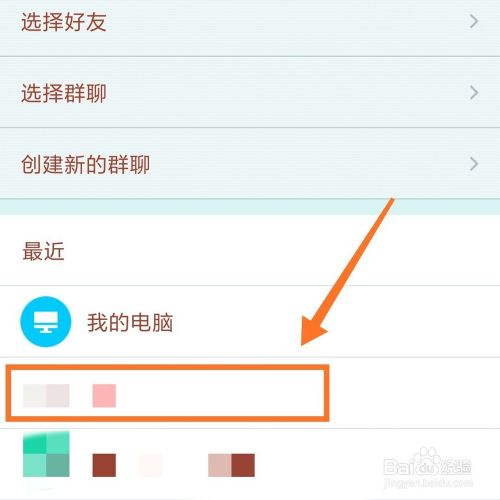Open the 选择好友 option

(x=250, y=23)
